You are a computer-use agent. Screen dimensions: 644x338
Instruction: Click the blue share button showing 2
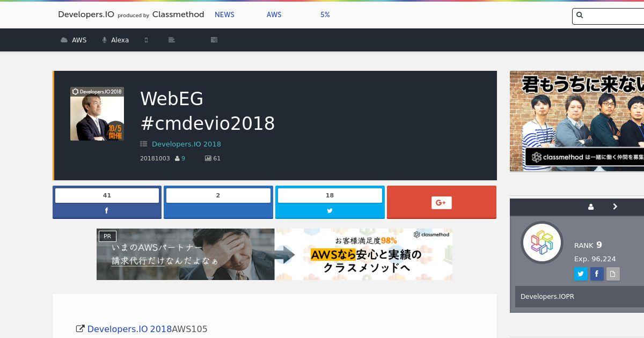(218, 202)
